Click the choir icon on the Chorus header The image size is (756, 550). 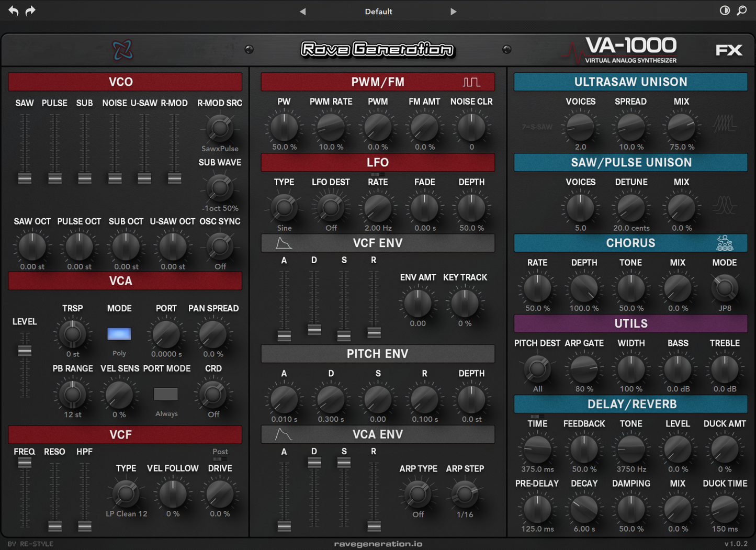coord(725,242)
